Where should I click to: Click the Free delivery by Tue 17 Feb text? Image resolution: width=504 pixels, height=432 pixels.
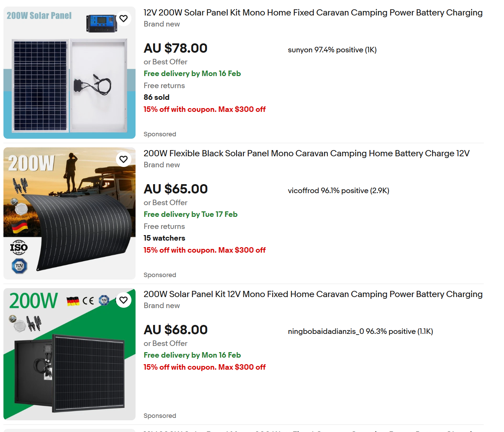tap(190, 214)
